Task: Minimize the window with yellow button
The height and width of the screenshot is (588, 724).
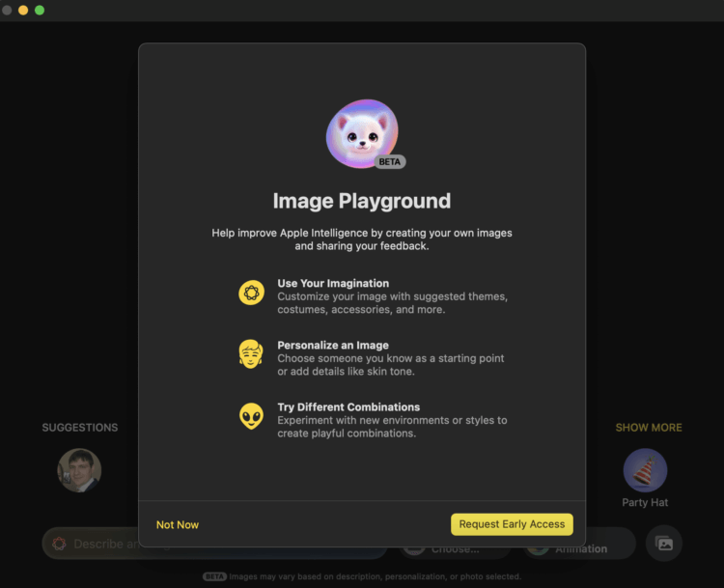Action: (23, 11)
